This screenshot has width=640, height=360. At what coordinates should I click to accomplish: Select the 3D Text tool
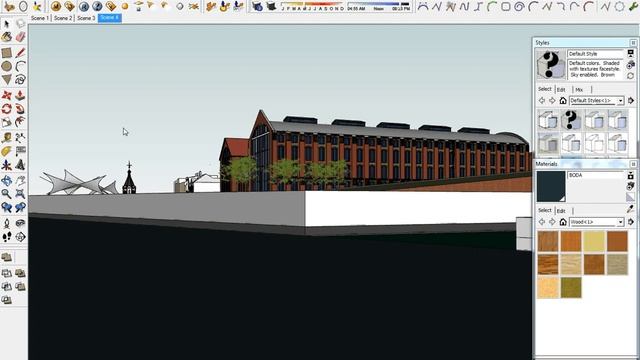click(x=20, y=165)
